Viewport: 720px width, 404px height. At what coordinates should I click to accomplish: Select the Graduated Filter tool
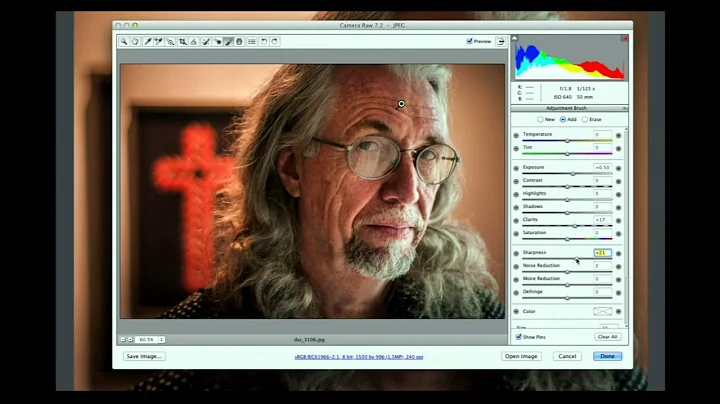(239, 42)
